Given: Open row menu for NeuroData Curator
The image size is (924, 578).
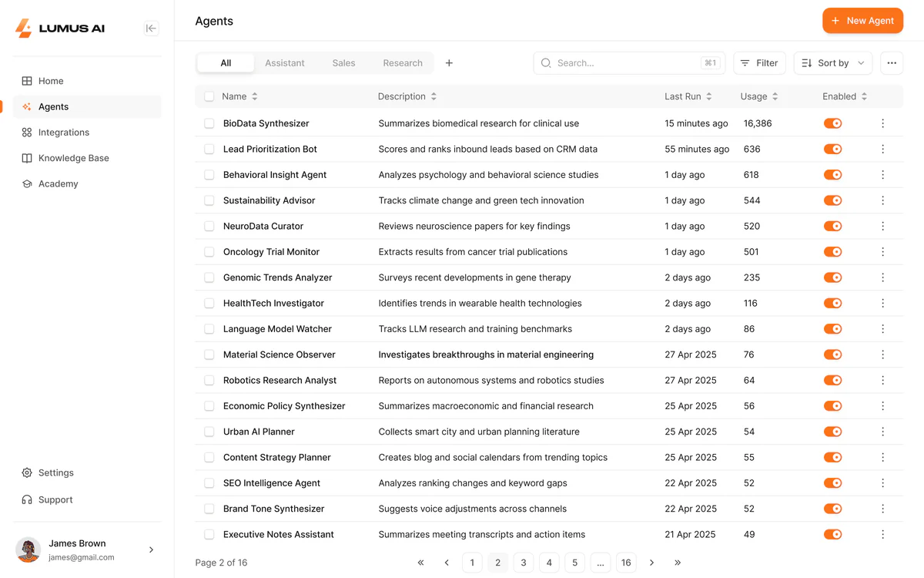Looking at the screenshot, I should pyautogui.click(x=882, y=226).
